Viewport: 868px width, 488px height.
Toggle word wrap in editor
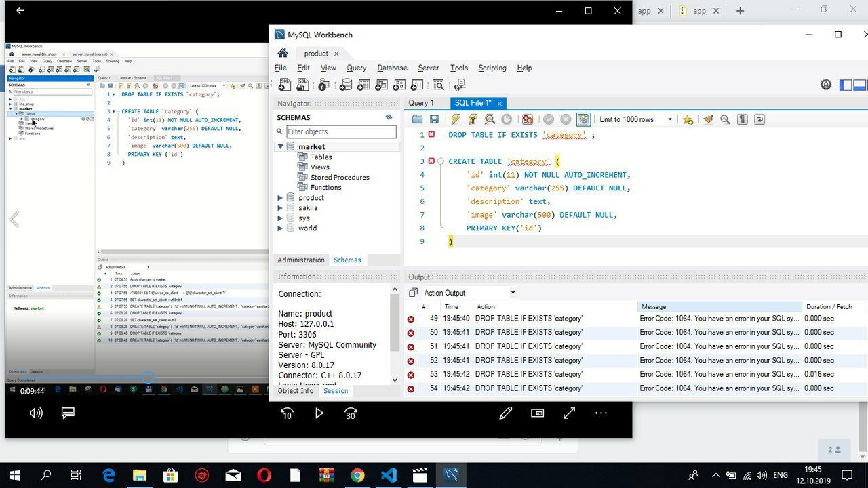(x=759, y=119)
